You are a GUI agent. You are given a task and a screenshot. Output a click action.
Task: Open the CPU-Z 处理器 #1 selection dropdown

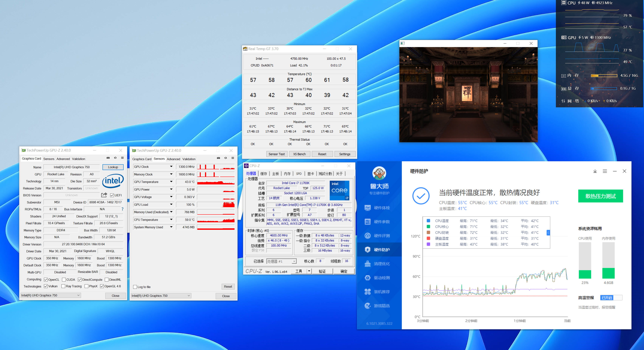click(x=281, y=261)
